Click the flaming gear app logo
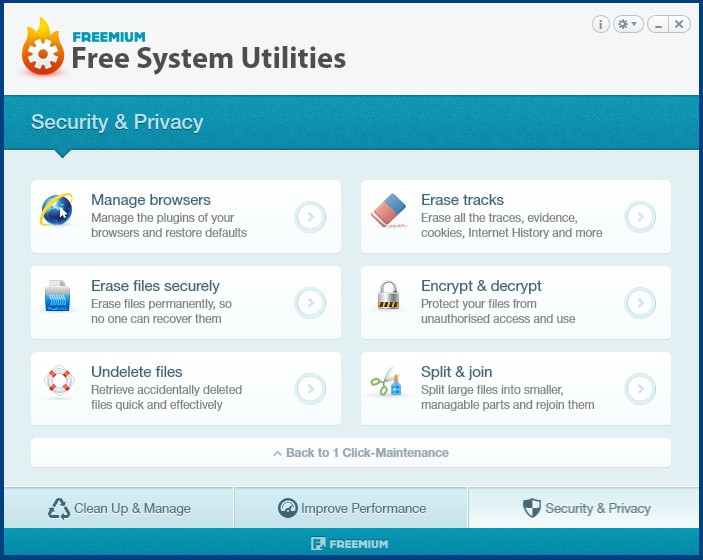 [43, 47]
